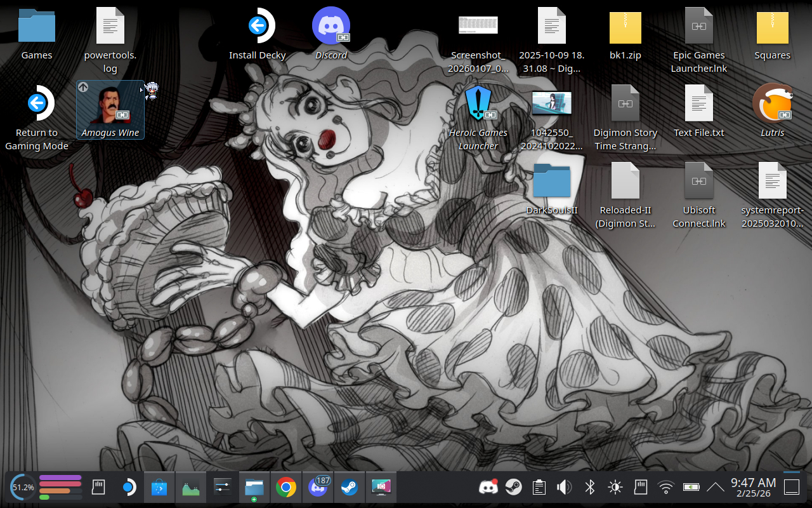Open the application launcher menu

pos(128,488)
